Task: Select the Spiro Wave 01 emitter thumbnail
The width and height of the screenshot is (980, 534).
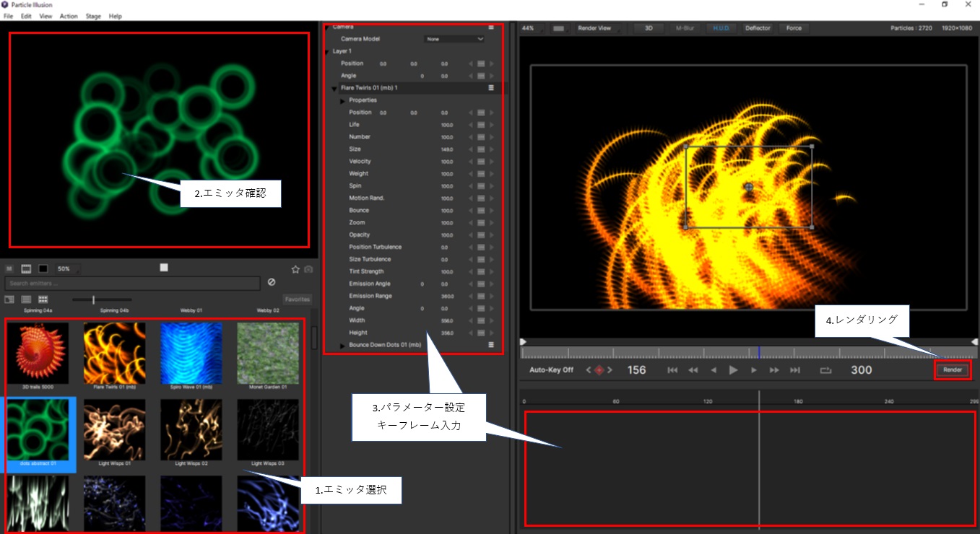Action: tap(191, 354)
